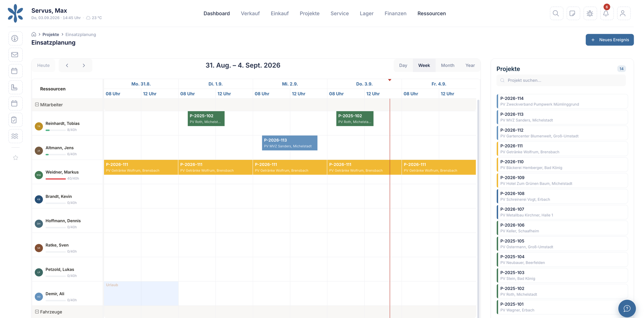This screenshot has width=644, height=318.
Task: Switch calendar to Week view
Action: point(424,65)
